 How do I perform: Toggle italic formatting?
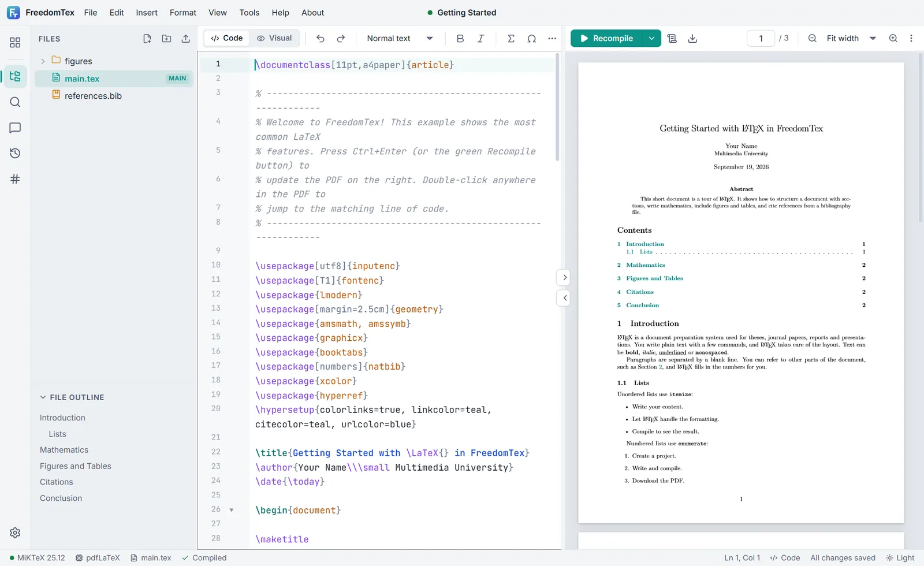click(x=480, y=39)
